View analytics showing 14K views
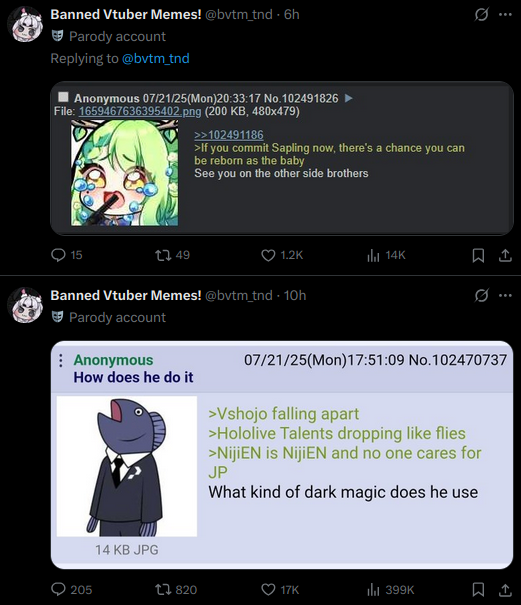This screenshot has height=605, width=521. point(386,255)
